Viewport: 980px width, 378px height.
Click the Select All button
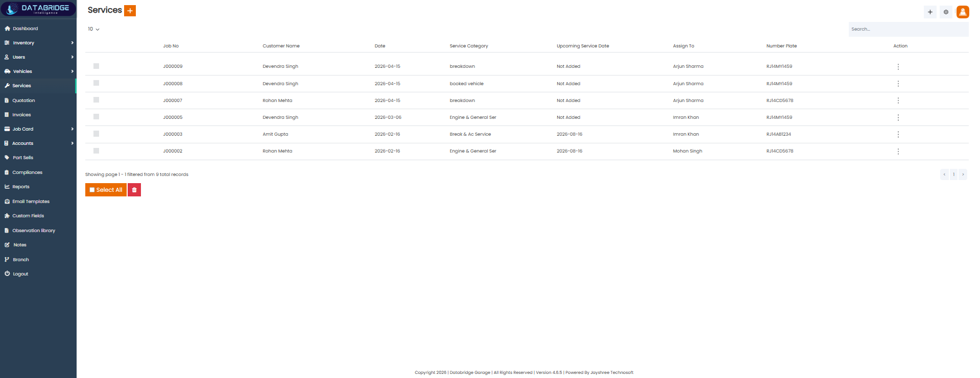point(106,190)
